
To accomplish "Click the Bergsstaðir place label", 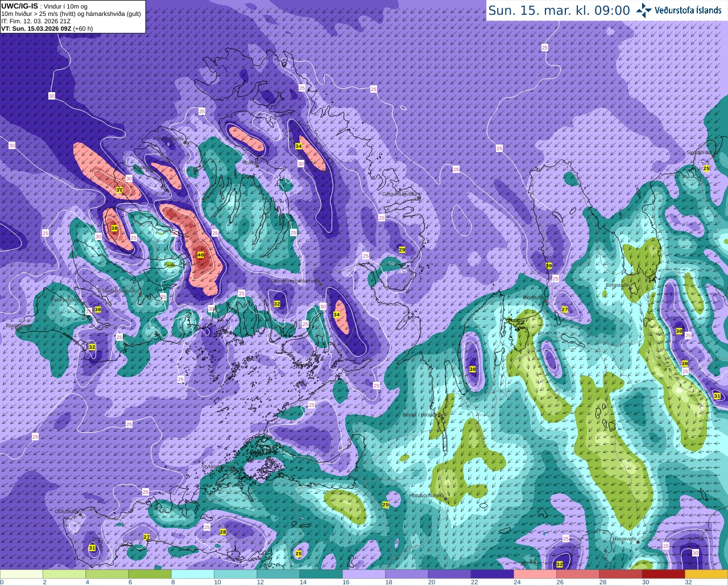I will 618,285.
